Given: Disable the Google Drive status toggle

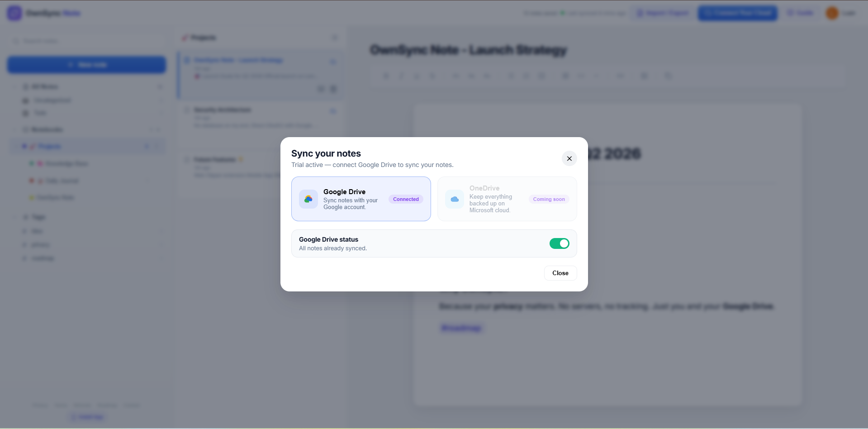Looking at the screenshot, I should [559, 243].
